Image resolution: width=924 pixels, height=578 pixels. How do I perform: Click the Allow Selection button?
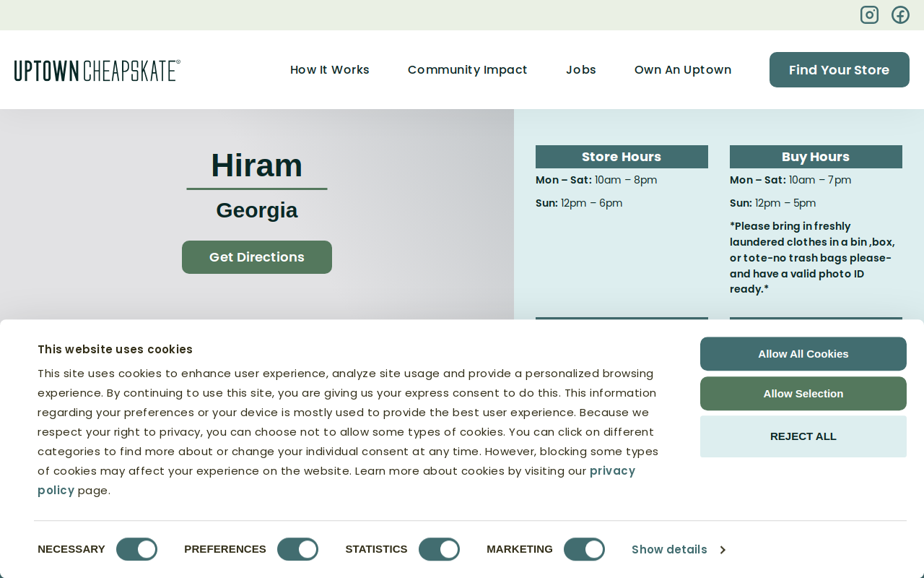tap(803, 394)
